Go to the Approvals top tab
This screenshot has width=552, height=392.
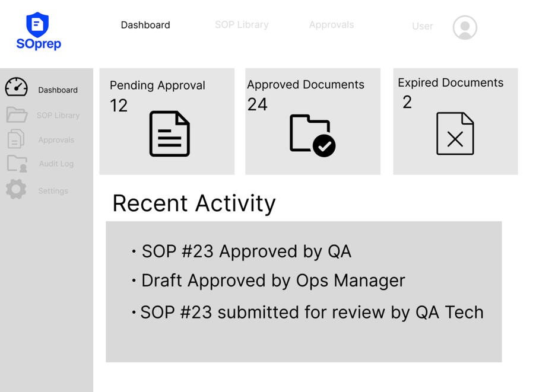[x=331, y=25]
